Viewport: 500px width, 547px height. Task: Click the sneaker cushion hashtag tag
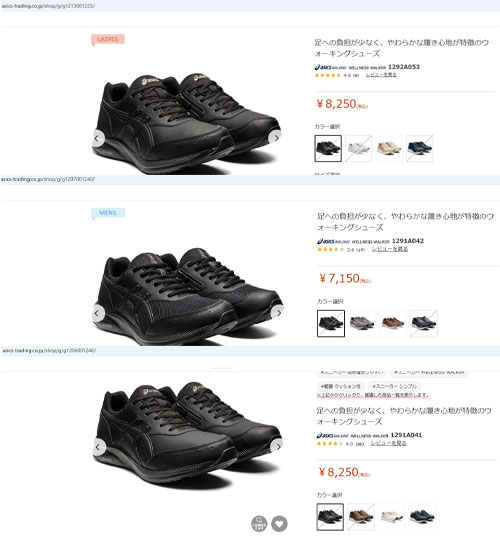(x=341, y=386)
